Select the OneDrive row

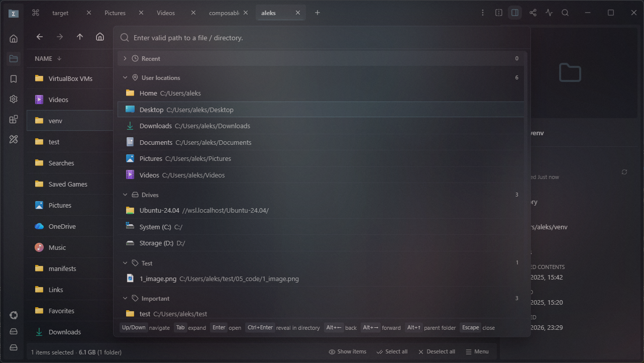pos(70,226)
